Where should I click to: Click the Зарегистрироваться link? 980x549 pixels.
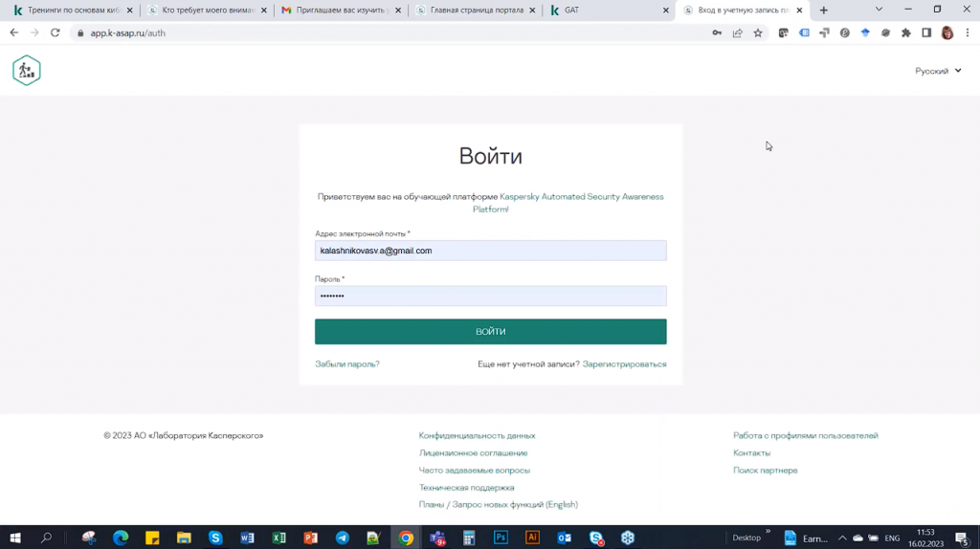point(624,364)
